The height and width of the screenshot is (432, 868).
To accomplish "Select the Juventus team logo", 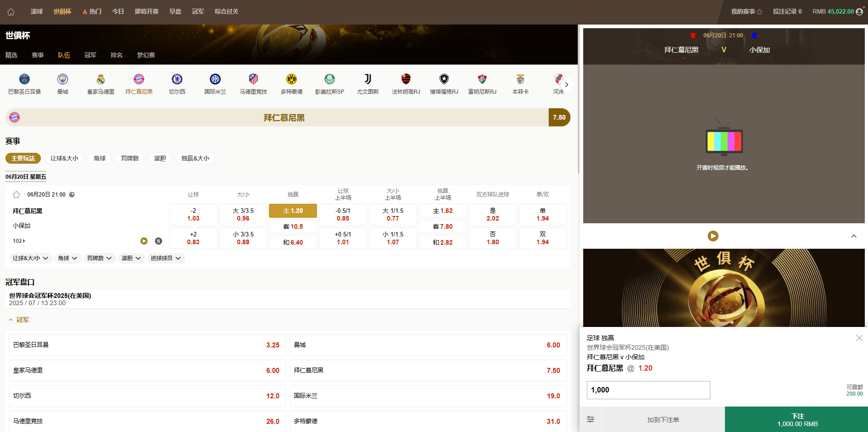I will click(x=368, y=79).
